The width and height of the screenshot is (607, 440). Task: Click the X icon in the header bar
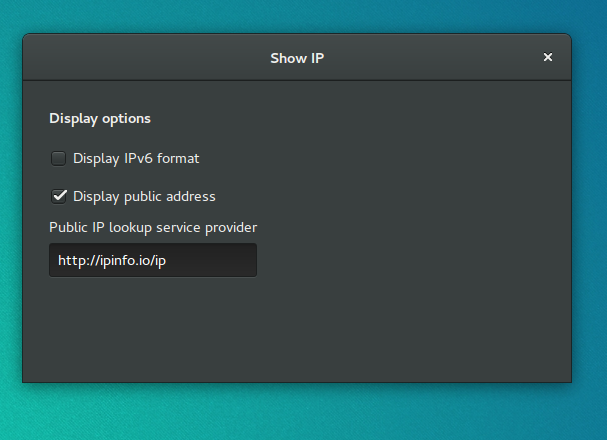click(x=547, y=57)
